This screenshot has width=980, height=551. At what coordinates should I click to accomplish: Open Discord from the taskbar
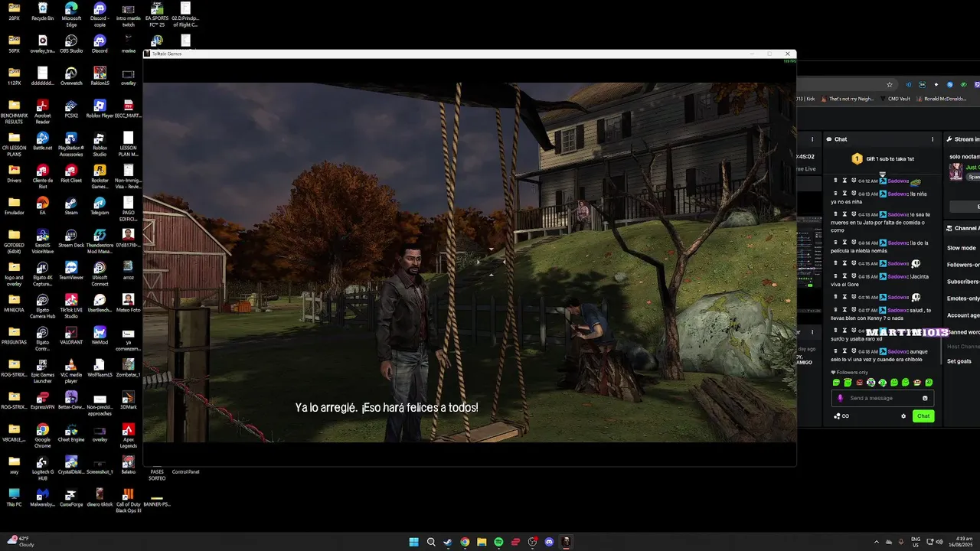[549, 542]
